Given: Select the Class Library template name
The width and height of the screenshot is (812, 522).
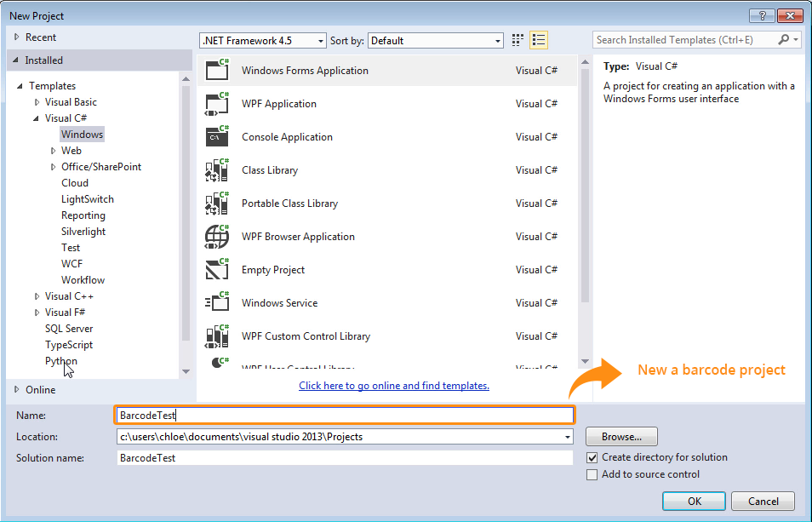Looking at the screenshot, I should (x=270, y=169).
